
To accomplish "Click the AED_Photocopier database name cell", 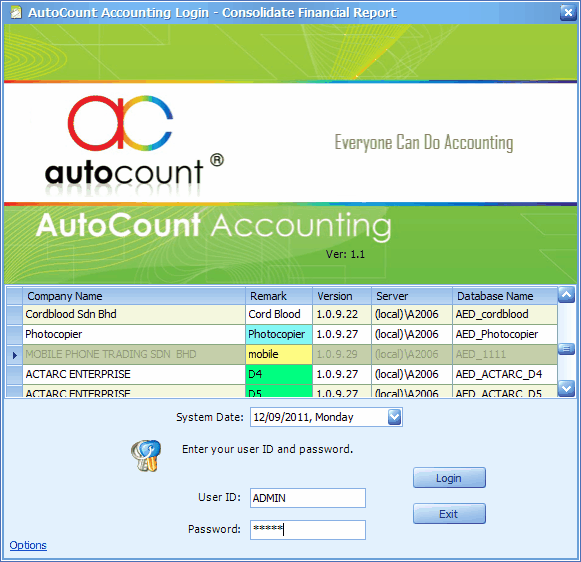I will tap(505, 335).
